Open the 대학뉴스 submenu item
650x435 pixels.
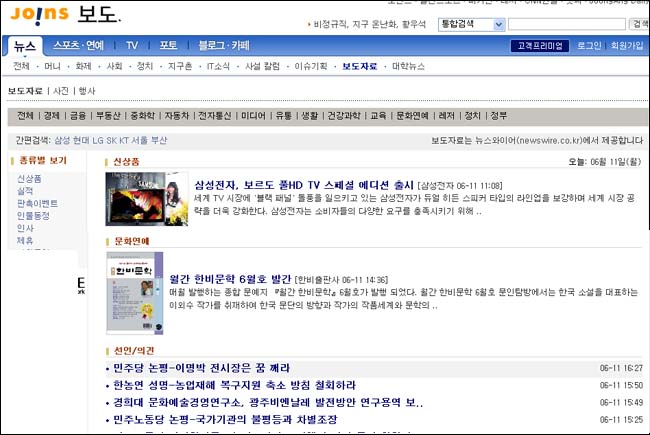(408, 66)
